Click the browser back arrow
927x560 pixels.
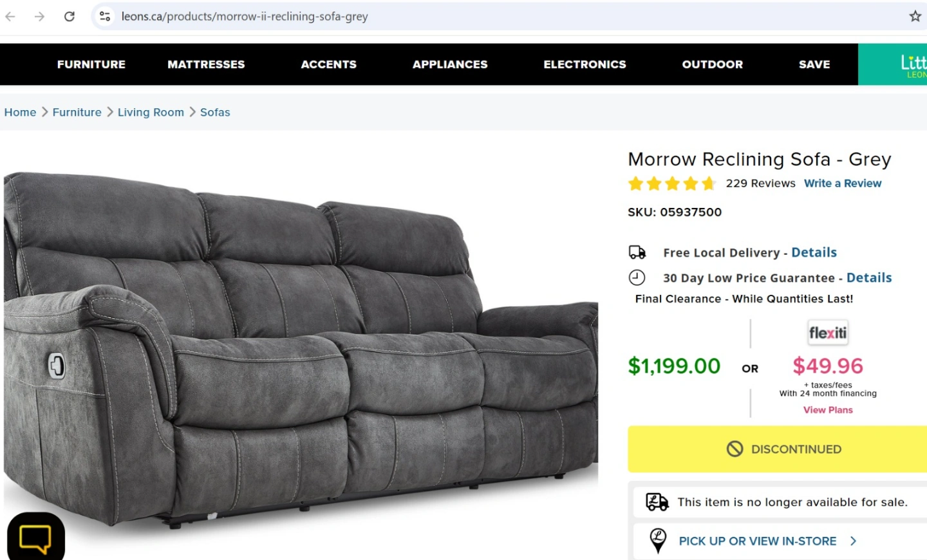10,16
